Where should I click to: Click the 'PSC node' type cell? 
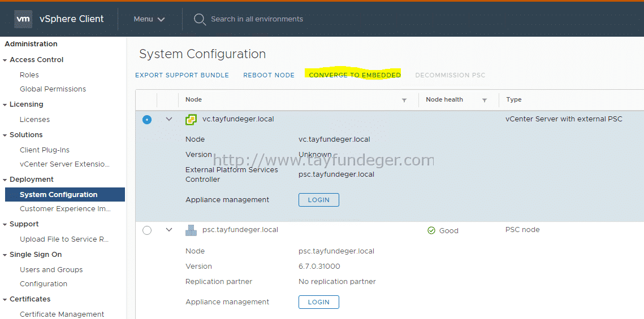(522, 230)
